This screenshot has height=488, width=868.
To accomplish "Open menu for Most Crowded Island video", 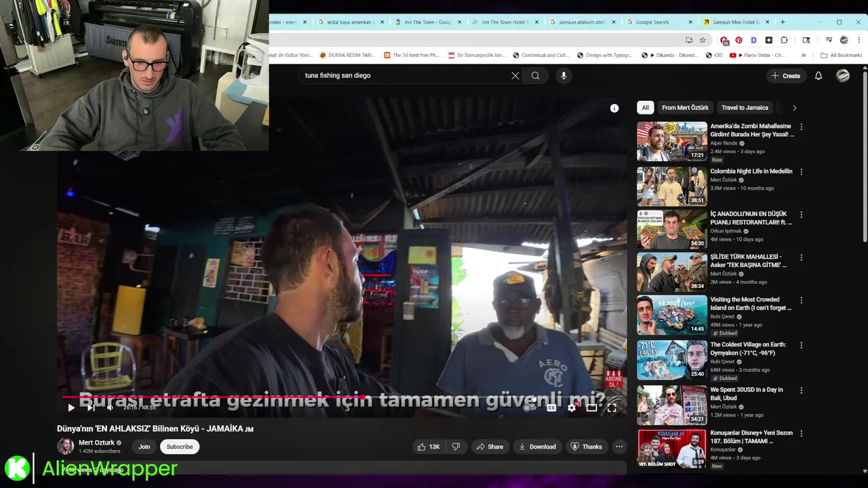I will (802, 300).
